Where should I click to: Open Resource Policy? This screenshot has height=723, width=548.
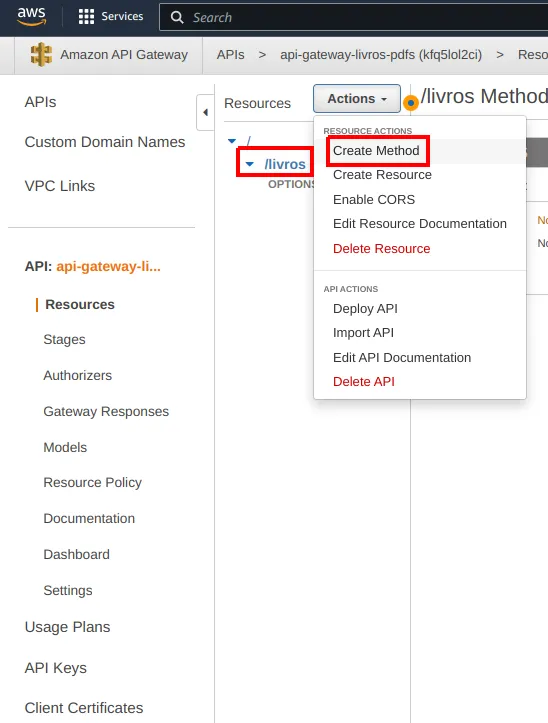pos(92,482)
